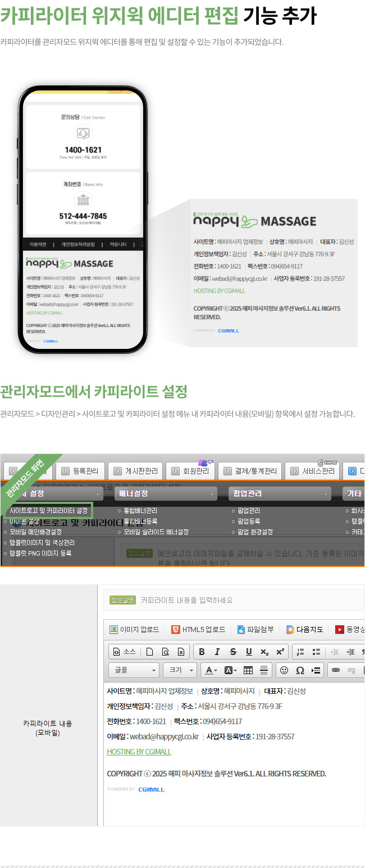Click the increase indent icon
365x868 pixels.
[x=350, y=652]
